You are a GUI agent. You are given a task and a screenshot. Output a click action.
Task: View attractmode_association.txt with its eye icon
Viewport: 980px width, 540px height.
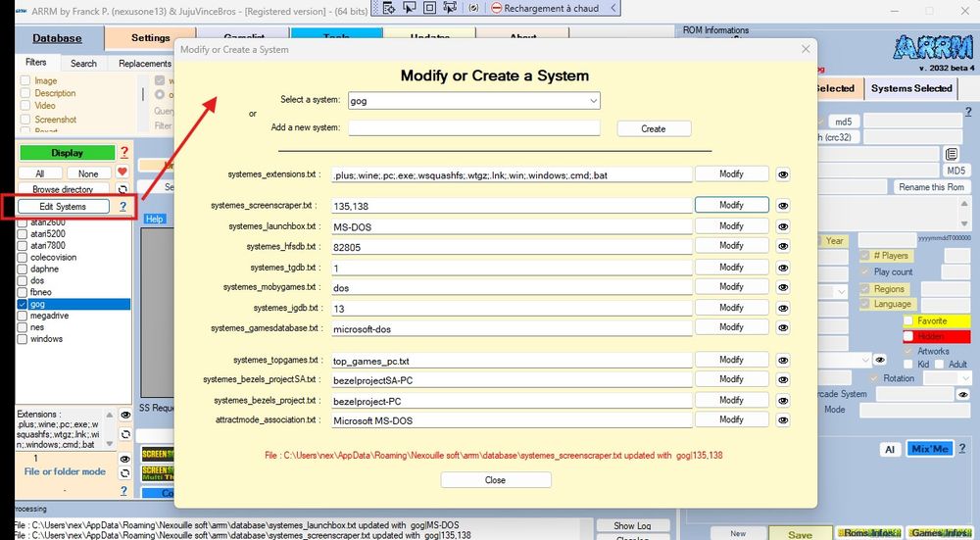(782, 420)
